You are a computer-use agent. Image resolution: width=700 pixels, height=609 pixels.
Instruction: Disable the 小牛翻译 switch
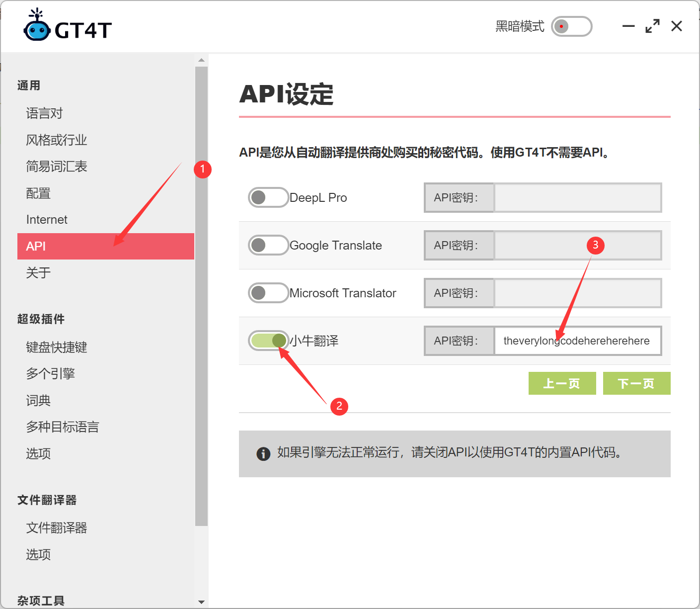[267, 341]
